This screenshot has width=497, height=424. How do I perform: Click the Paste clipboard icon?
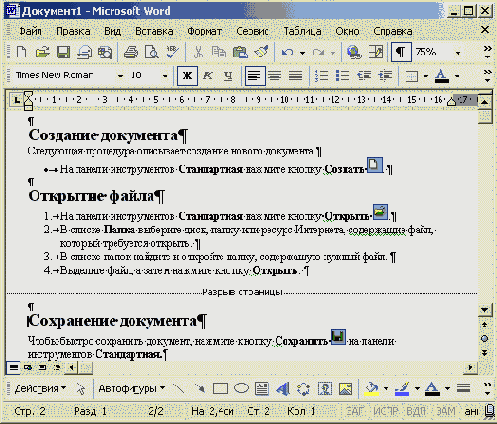pyautogui.click(x=240, y=52)
